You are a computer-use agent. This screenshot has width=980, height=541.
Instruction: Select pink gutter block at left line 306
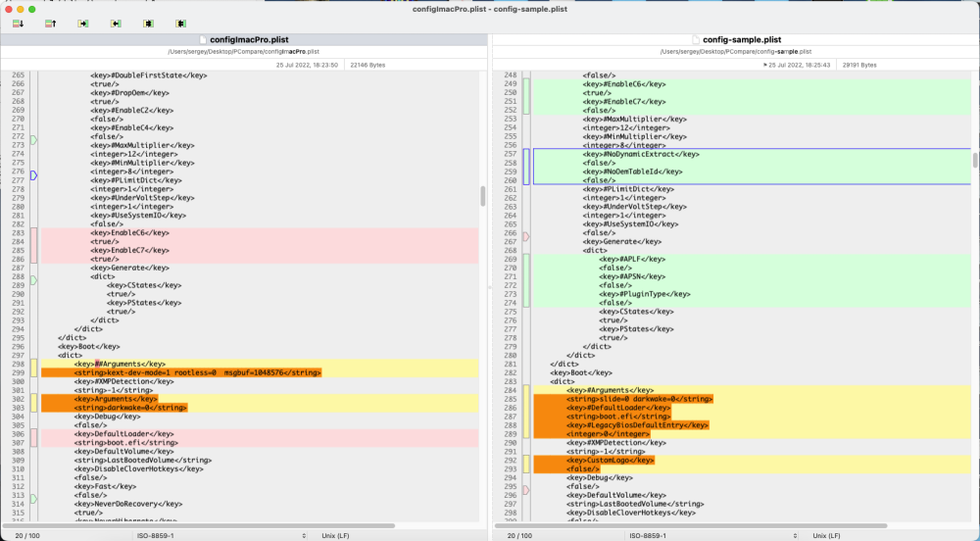pos(33,438)
